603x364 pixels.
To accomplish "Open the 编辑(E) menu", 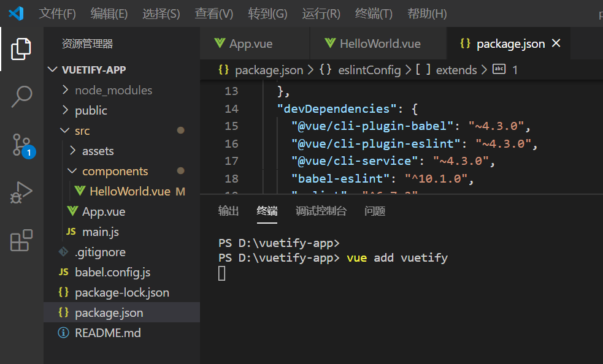I will 109,14.
